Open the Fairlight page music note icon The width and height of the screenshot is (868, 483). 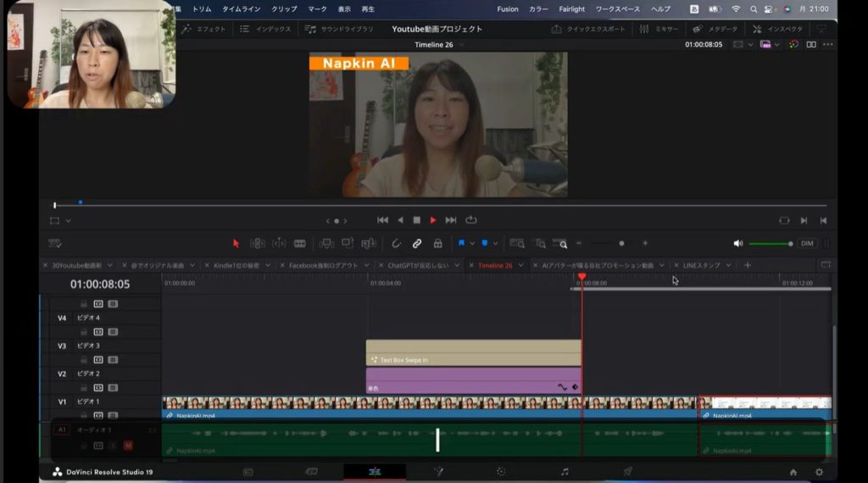coord(565,472)
